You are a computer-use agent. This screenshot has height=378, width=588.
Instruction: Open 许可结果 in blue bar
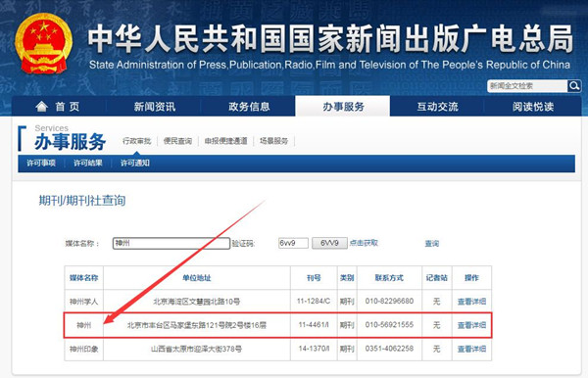click(x=88, y=163)
